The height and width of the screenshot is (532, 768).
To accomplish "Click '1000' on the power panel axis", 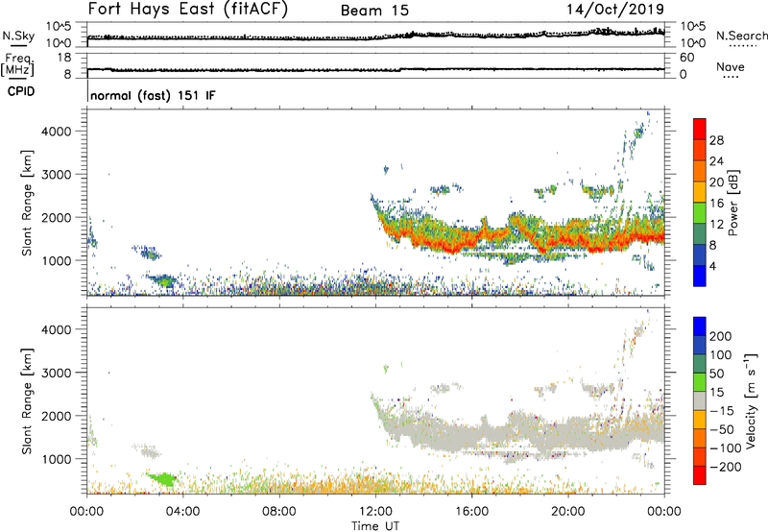I will (56, 260).
